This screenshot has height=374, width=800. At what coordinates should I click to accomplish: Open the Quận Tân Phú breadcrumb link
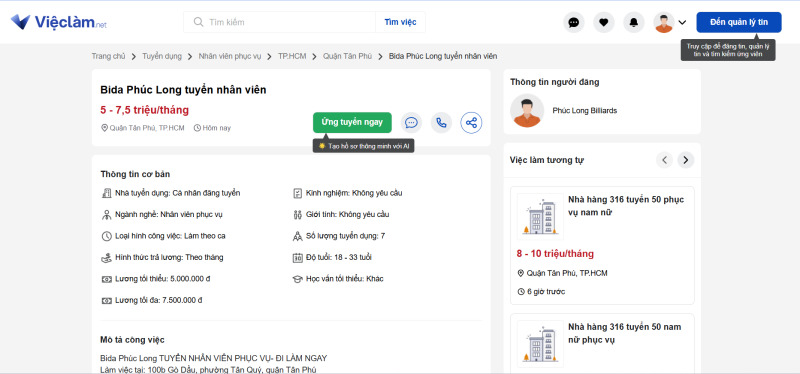tap(347, 56)
